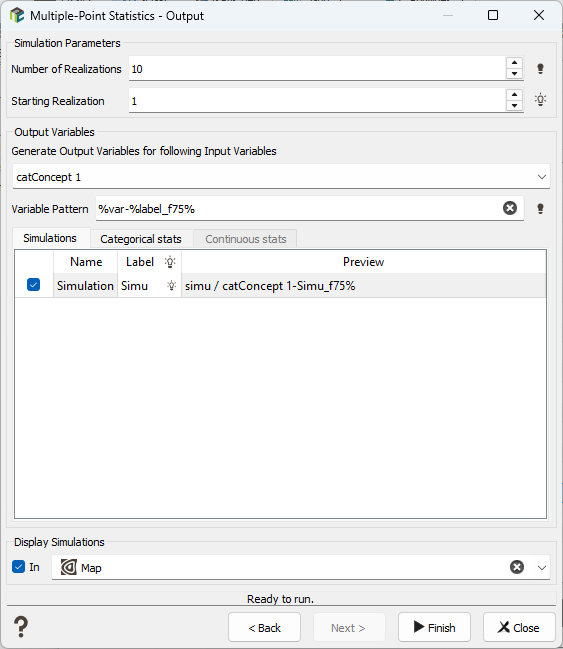Uncheck the Simulation row checkbox
This screenshot has height=649, width=563.
pyautogui.click(x=34, y=285)
